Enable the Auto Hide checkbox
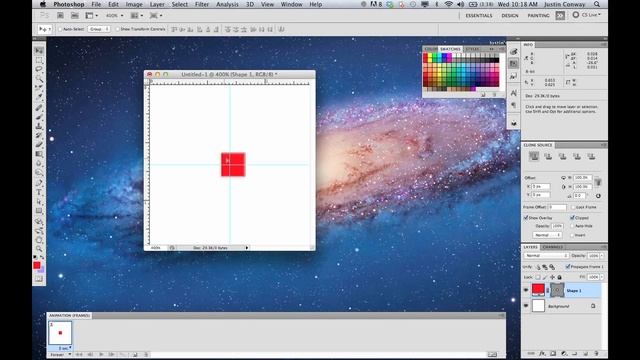640x360 pixels. pyautogui.click(x=572, y=226)
